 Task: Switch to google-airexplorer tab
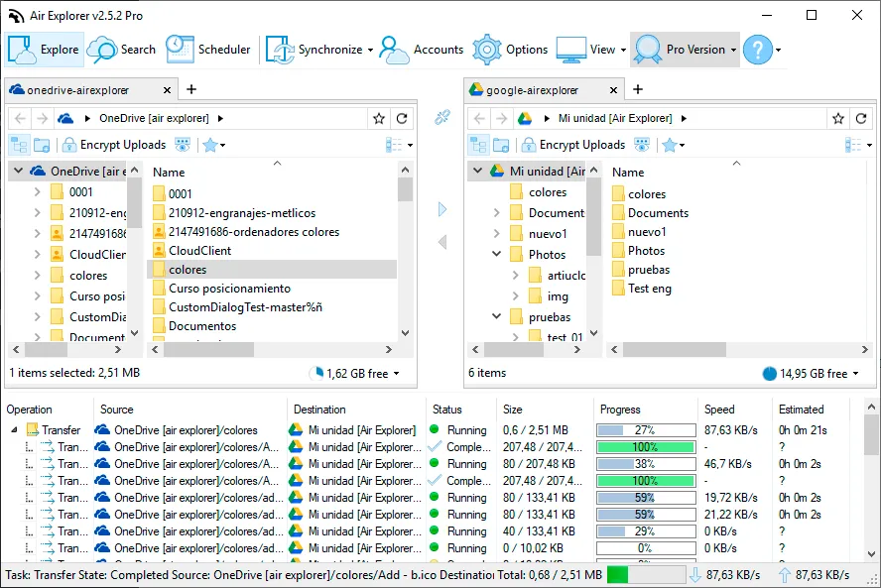coord(532,90)
